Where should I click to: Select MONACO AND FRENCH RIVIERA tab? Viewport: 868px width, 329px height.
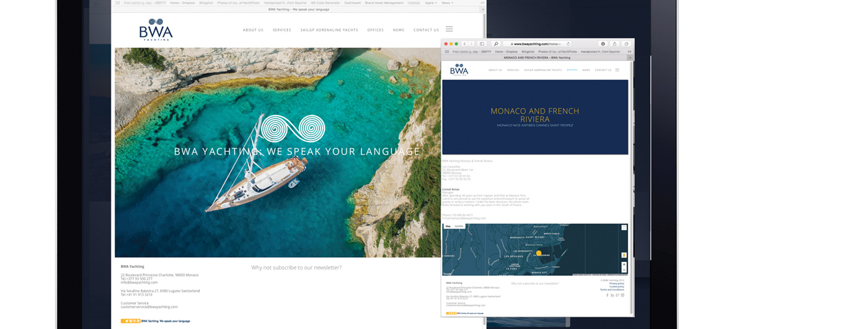click(x=537, y=58)
